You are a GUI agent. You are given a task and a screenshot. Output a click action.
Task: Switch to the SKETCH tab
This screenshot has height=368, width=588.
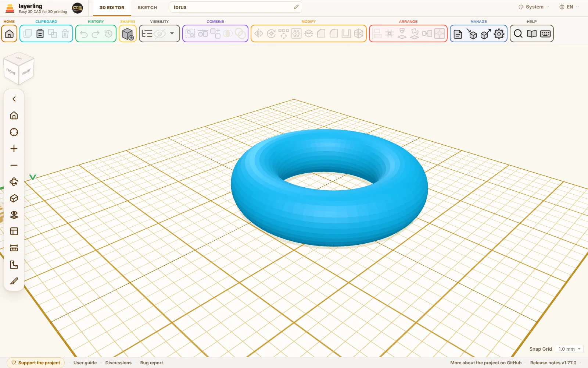tap(147, 7)
